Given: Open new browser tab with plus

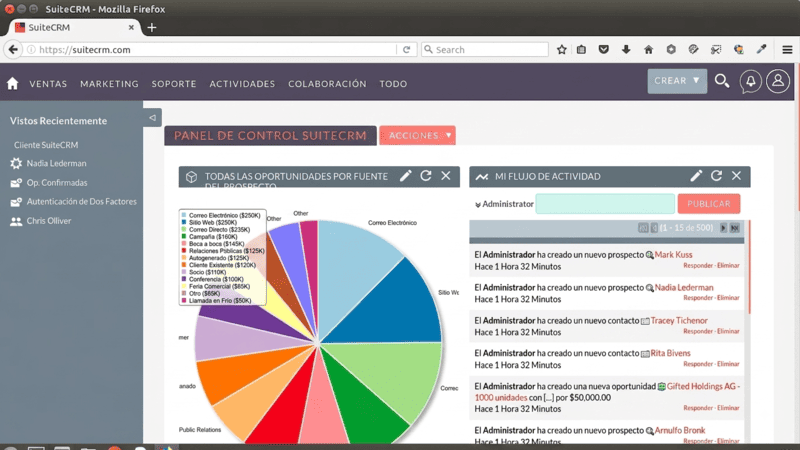Looking at the screenshot, I should [152, 28].
